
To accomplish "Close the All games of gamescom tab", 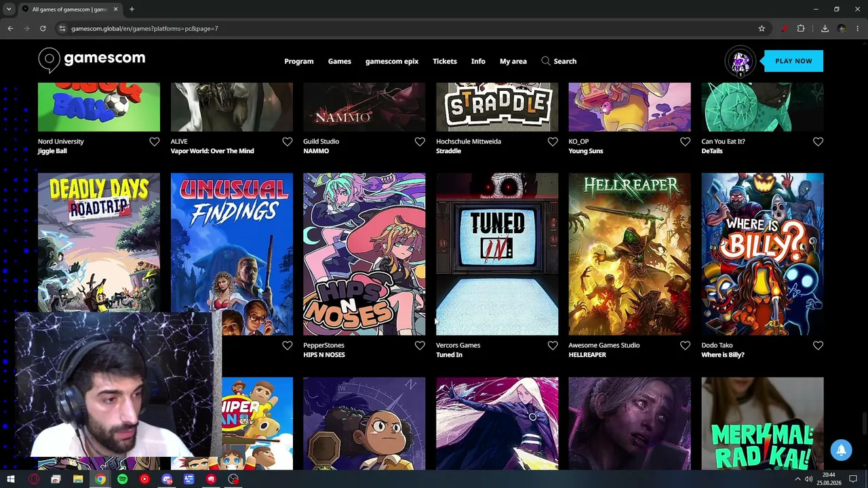I will (x=115, y=9).
